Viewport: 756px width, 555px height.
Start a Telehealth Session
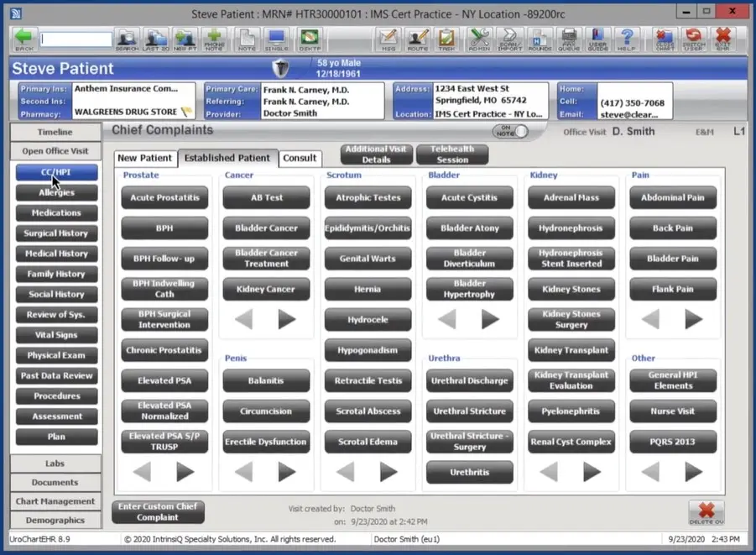point(452,154)
